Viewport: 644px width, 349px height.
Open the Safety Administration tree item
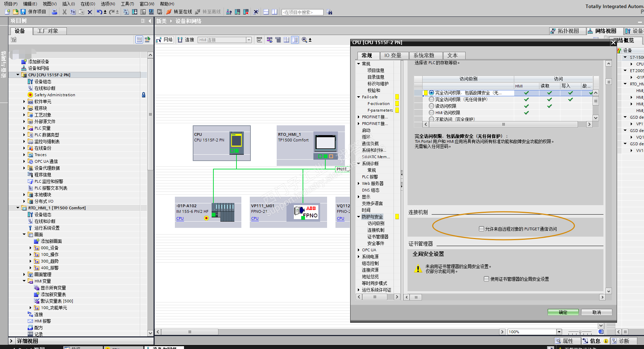(55, 95)
